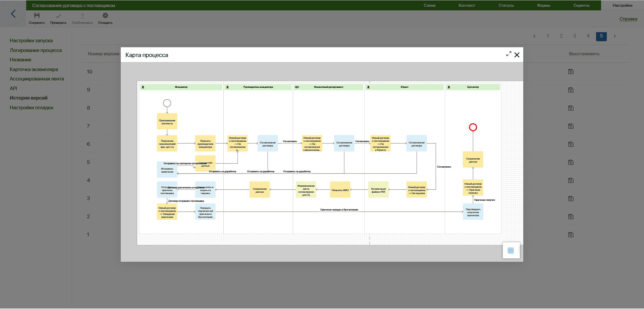This screenshot has height=309, width=644.
Task: Go to the next pagination page
Action: 614,36
